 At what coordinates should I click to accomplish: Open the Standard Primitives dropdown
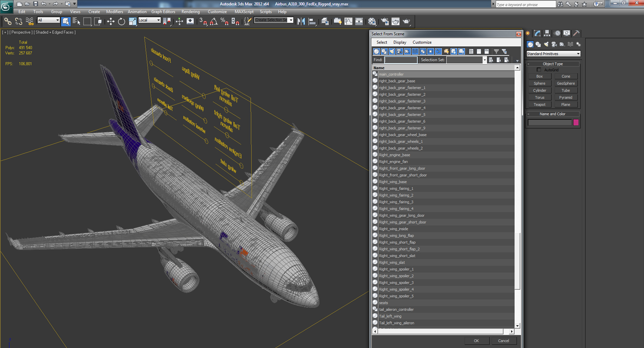coord(553,54)
